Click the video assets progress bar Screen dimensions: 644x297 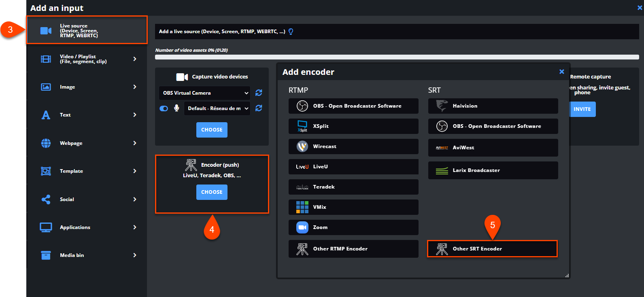point(397,57)
